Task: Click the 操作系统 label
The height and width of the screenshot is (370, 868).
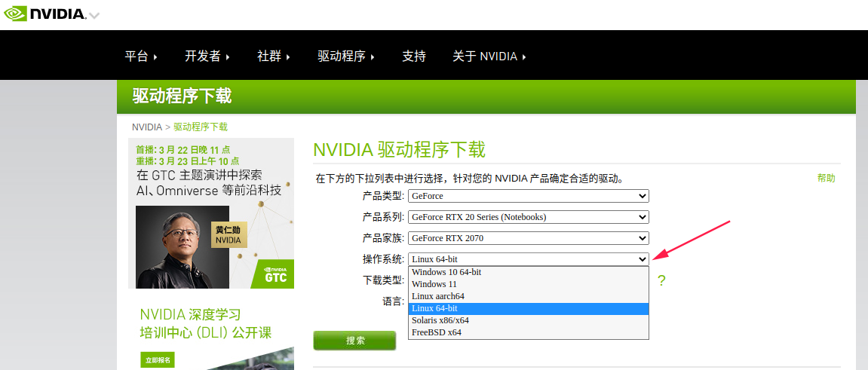Action: pos(384,258)
